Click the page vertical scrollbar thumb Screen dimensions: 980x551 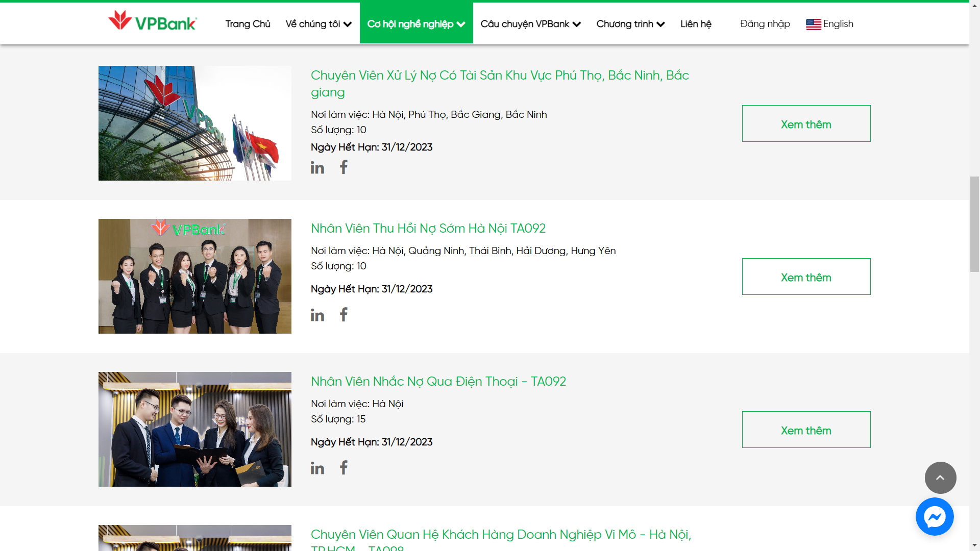point(974,224)
